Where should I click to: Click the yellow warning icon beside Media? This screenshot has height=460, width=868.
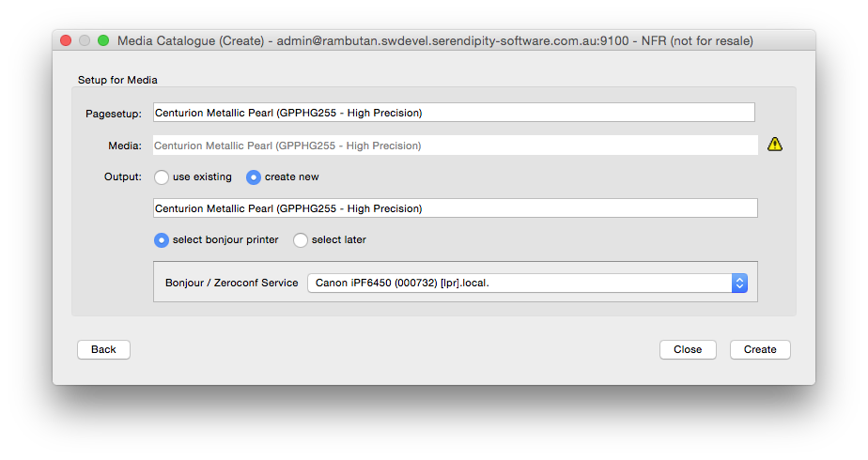(774, 145)
